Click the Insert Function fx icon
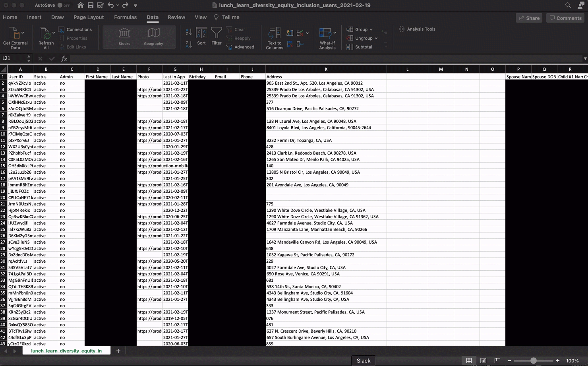Screen dimensions: 588x366 64,58
